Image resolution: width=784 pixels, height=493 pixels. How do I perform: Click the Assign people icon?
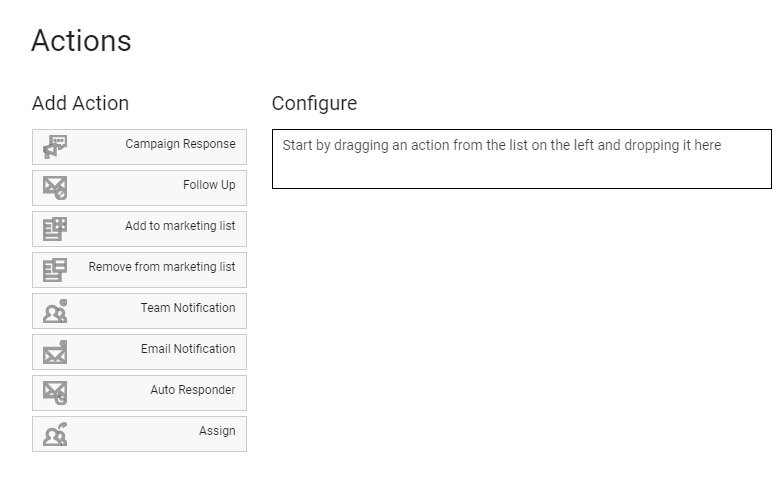(55, 434)
